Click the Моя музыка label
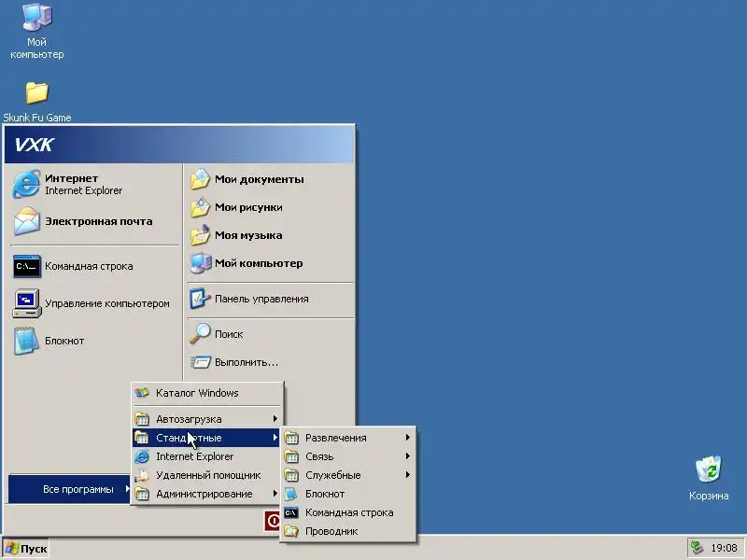Image resolution: width=747 pixels, height=560 pixels. point(248,235)
